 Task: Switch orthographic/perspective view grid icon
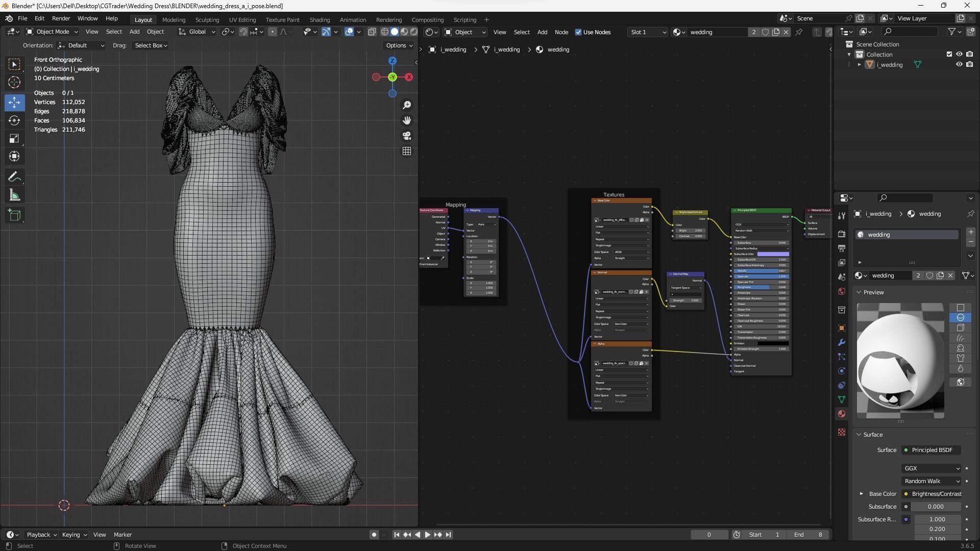pos(407,151)
